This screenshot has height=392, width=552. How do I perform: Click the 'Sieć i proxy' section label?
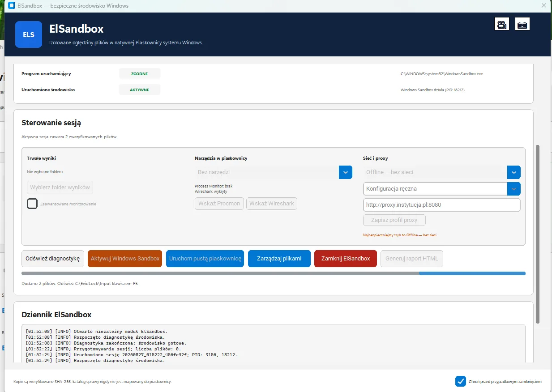click(375, 158)
